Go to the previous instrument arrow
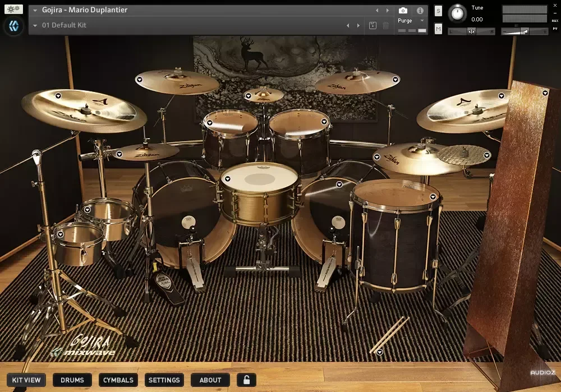Image resolution: width=561 pixels, height=392 pixels. 377,10
